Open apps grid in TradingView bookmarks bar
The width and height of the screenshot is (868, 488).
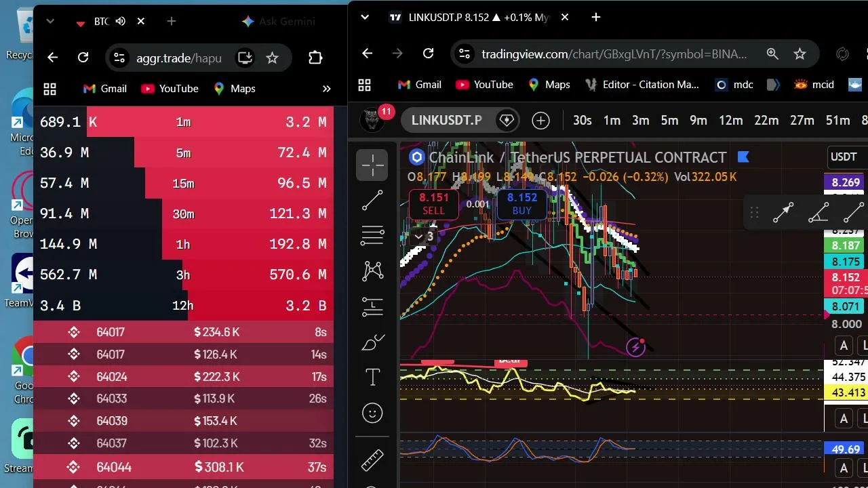364,85
